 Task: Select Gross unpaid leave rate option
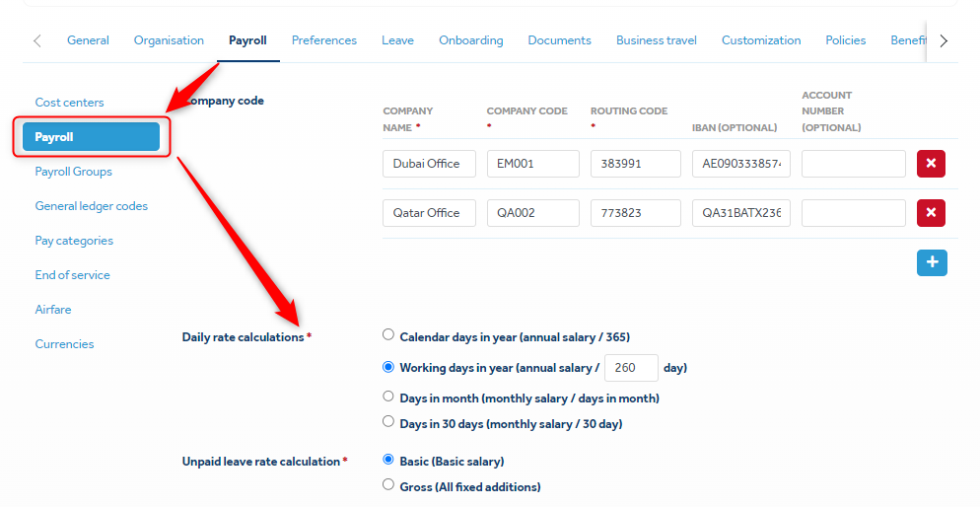(x=388, y=485)
